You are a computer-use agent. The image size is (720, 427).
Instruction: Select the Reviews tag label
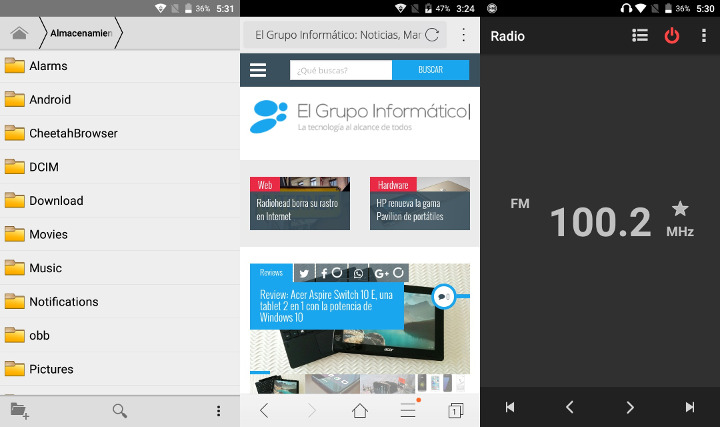[271, 273]
